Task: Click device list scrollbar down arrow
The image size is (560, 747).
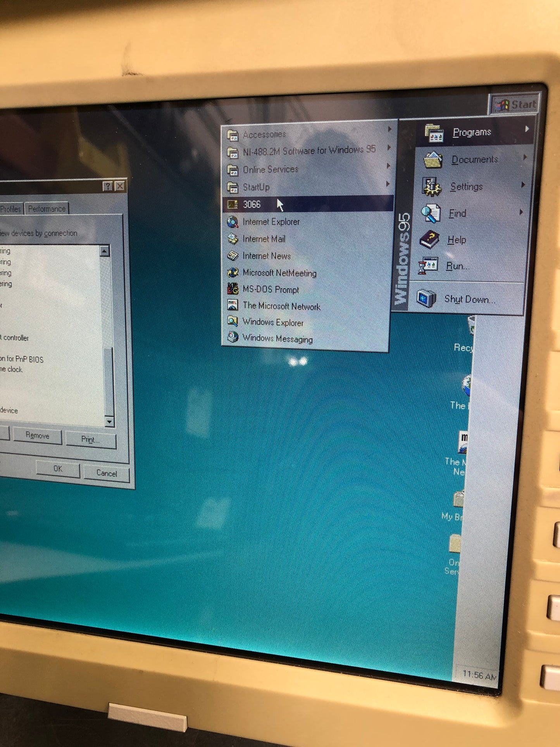Action: [109, 422]
